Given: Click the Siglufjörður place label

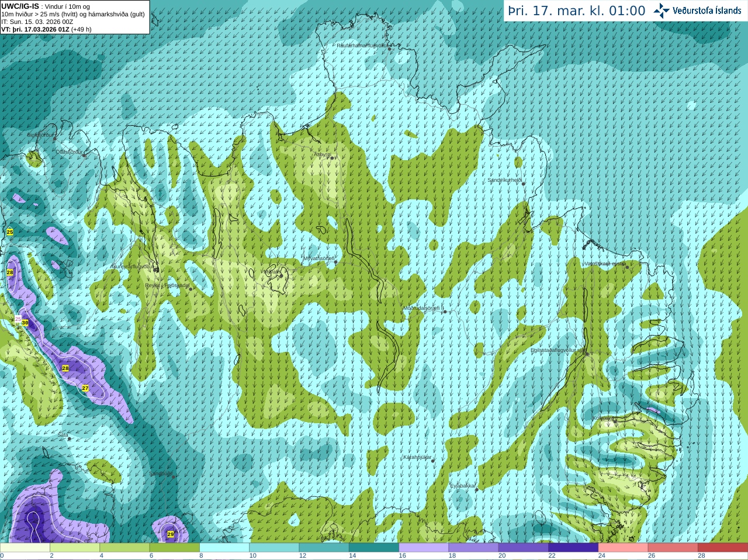Looking at the screenshot, I should (40, 135).
